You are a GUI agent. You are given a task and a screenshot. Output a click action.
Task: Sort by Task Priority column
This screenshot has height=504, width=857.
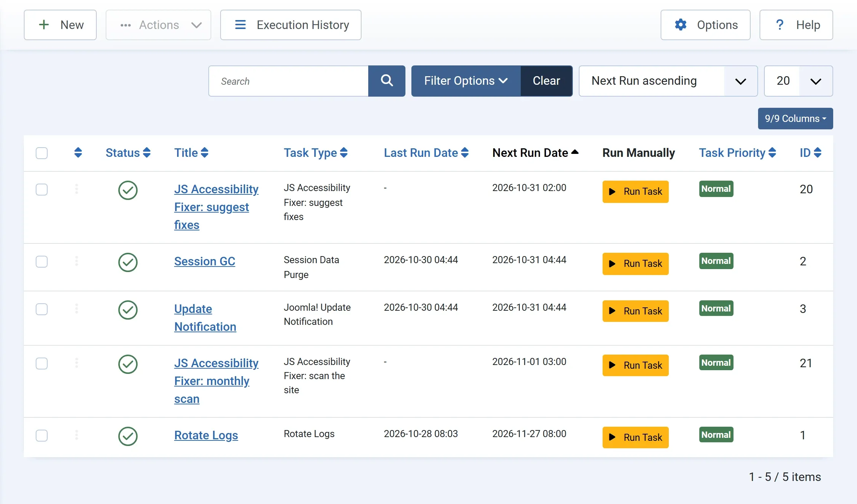[x=738, y=153]
